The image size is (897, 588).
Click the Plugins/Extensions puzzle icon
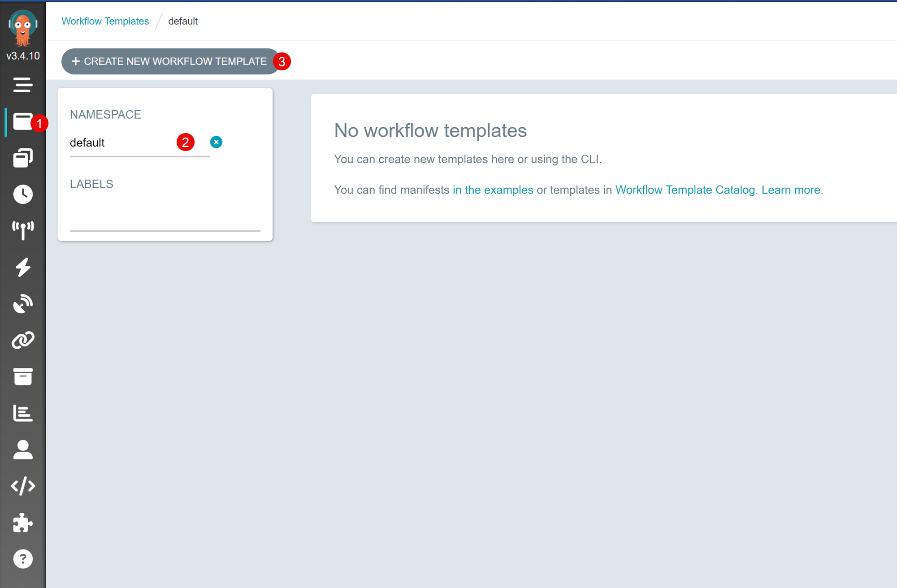[22, 523]
